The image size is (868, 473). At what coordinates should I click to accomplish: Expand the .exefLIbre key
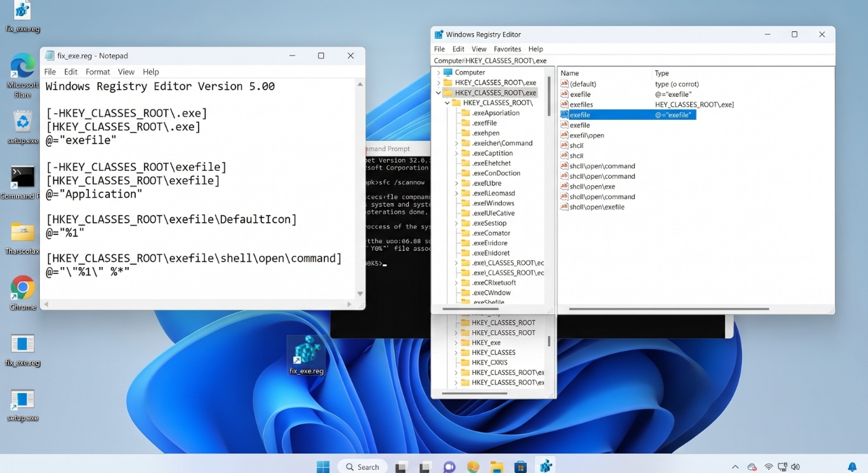coord(456,183)
